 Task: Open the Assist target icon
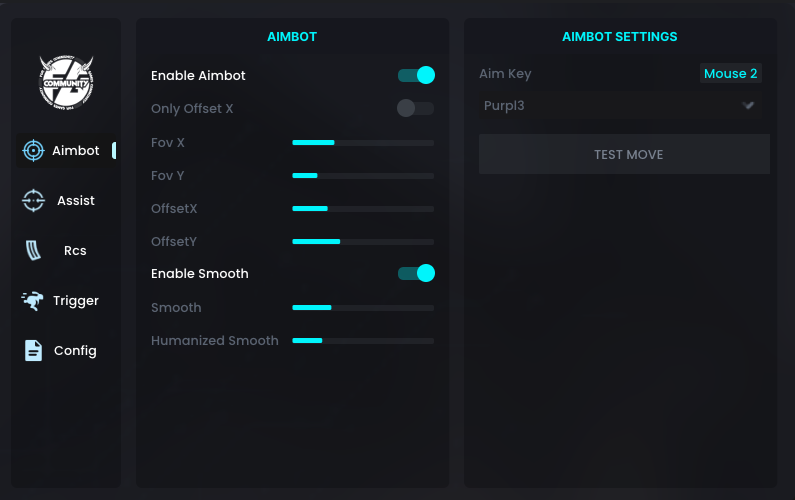pos(33,200)
